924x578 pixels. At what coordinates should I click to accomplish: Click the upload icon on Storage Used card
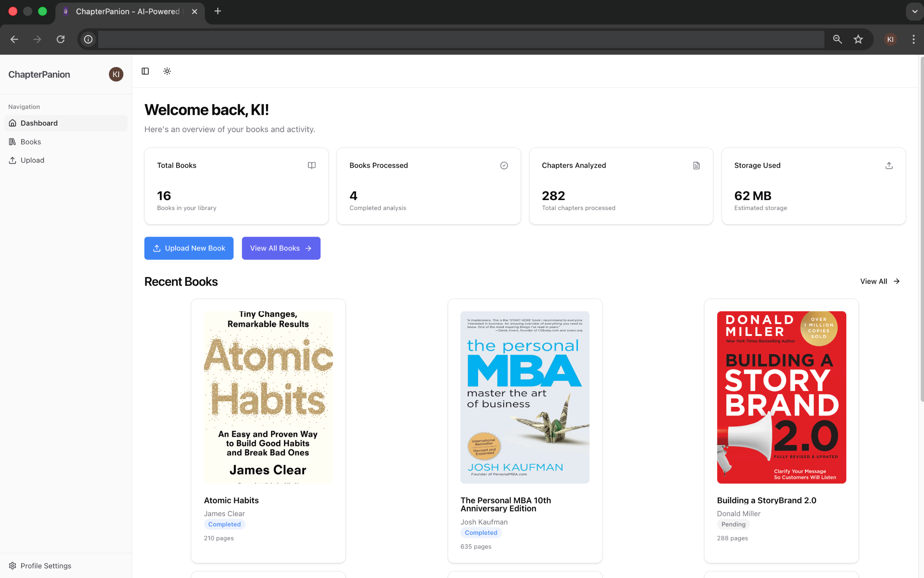[889, 165]
